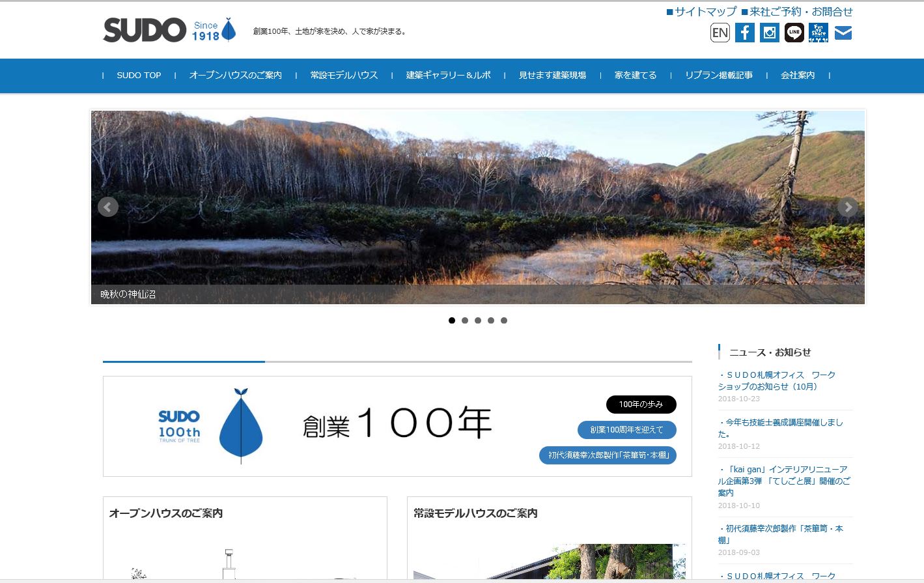
Task: Open the Facebook icon link
Action: point(744,33)
